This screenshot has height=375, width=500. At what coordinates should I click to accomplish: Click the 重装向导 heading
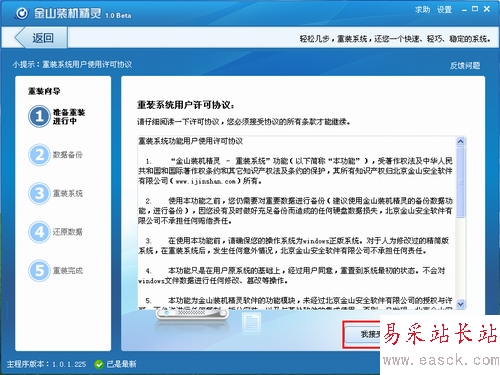44,91
